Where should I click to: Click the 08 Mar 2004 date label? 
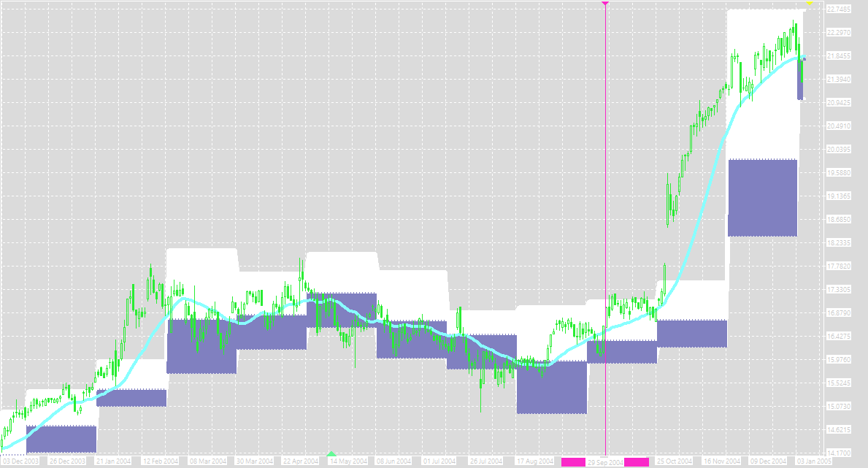[207, 462]
